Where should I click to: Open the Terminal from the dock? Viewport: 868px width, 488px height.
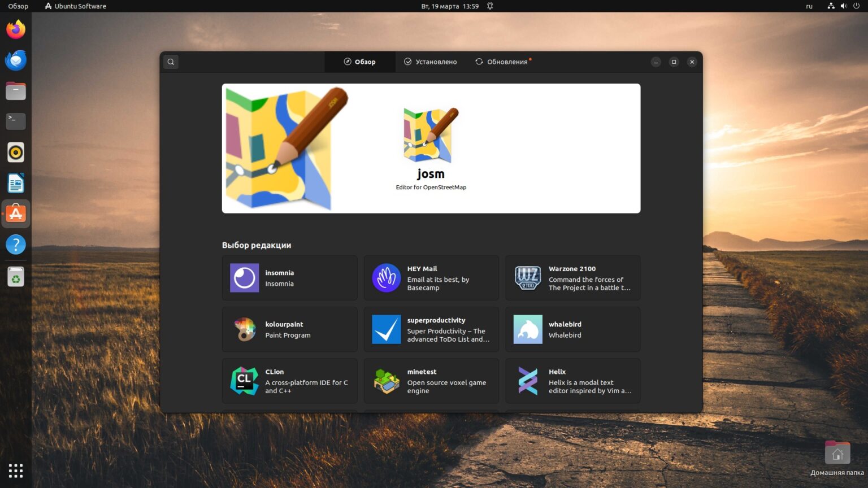[15, 121]
